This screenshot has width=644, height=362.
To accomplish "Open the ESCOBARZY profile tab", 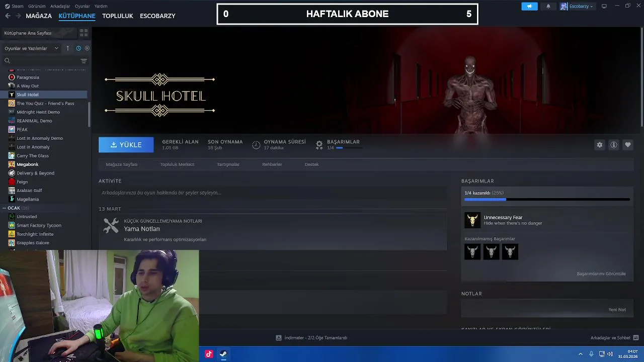I will pyautogui.click(x=157, y=16).
